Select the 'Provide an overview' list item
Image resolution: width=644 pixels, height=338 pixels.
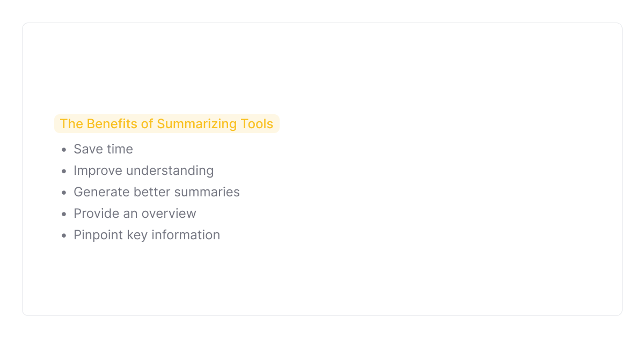pos(135,214)
